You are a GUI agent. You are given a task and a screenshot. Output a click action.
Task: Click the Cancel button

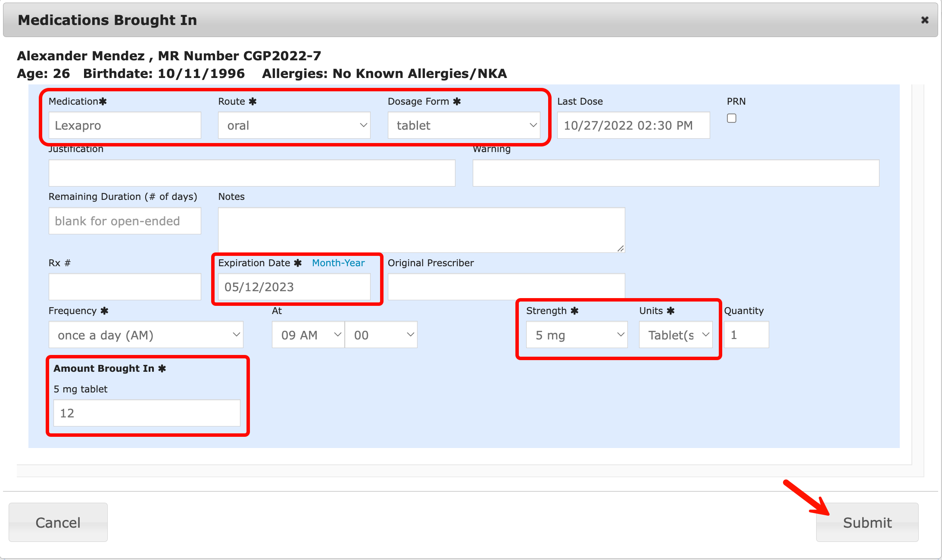coord(58,522)
